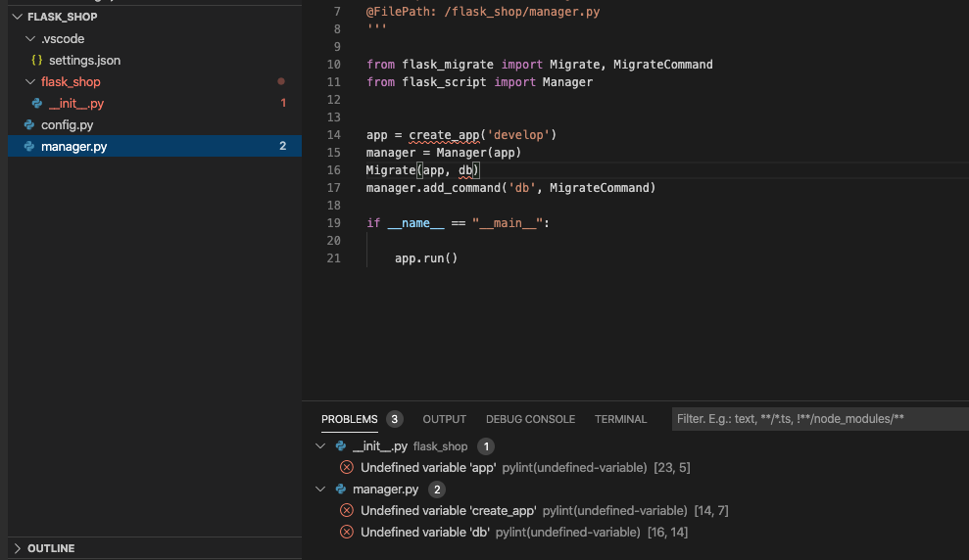Click __init__.py filename in Problems panel
Viewport: 969px width, 560px height.
tap(380, 445)
